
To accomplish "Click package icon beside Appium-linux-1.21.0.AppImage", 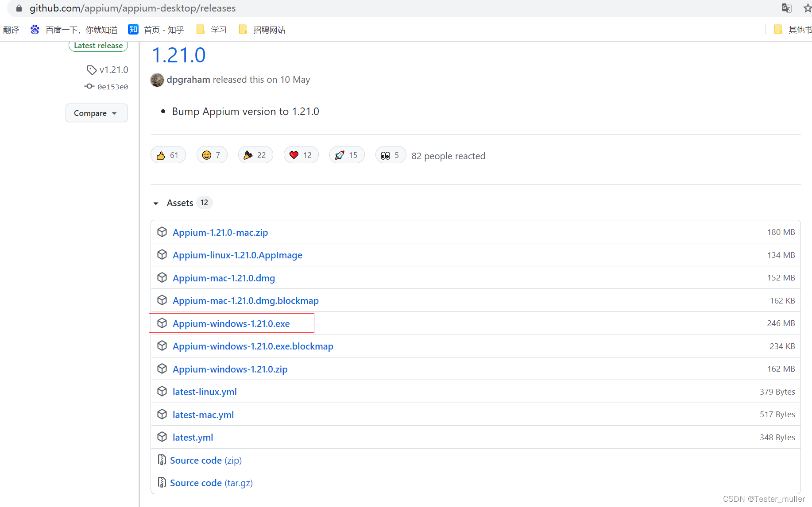I will tap(162, 254).
